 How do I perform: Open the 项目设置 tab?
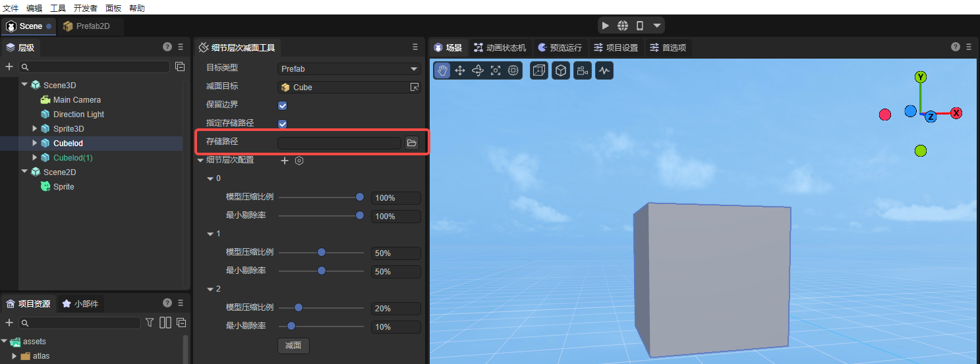pyautogui.click(x=616, y=47)
